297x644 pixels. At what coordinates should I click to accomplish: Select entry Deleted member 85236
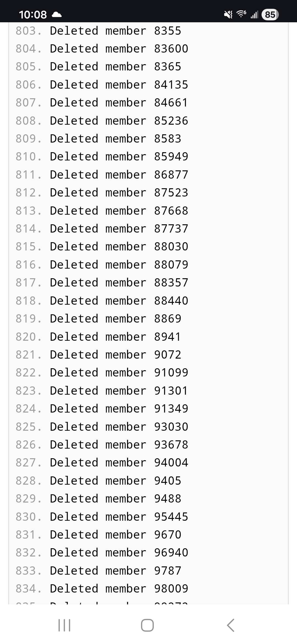coord(118,121)
